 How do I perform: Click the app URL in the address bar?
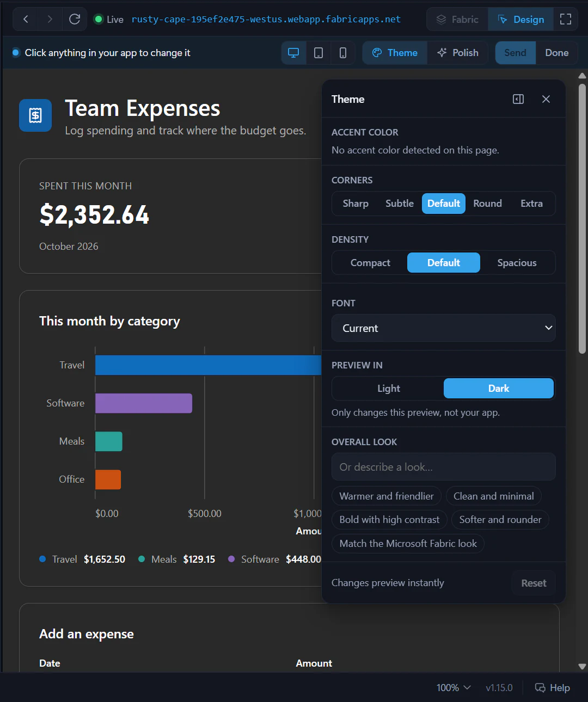[x=266, y=20]
